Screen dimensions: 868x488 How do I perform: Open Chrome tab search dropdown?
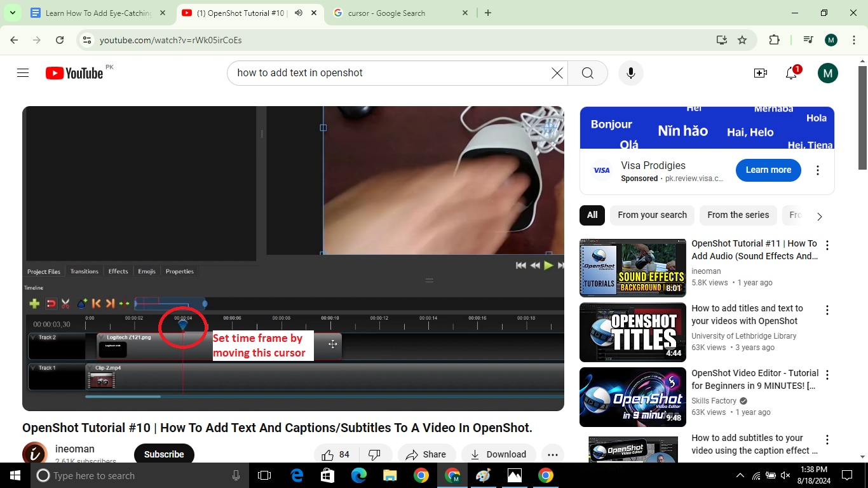[12, 13]
